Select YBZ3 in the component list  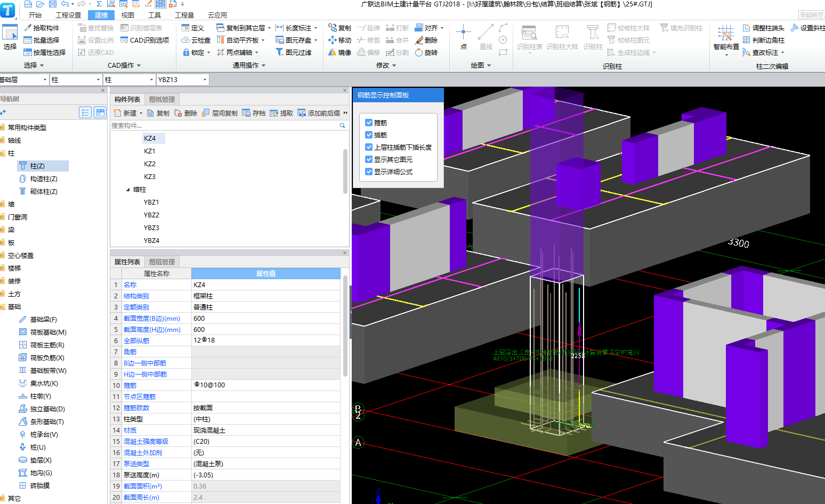point(151,227)
